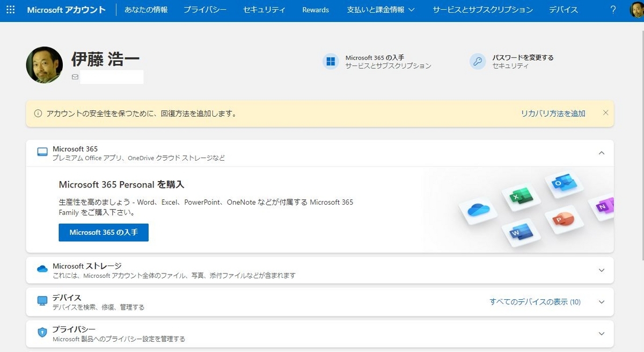
Task: Open セキュリティ menu item
Action: tap(264, 10)
